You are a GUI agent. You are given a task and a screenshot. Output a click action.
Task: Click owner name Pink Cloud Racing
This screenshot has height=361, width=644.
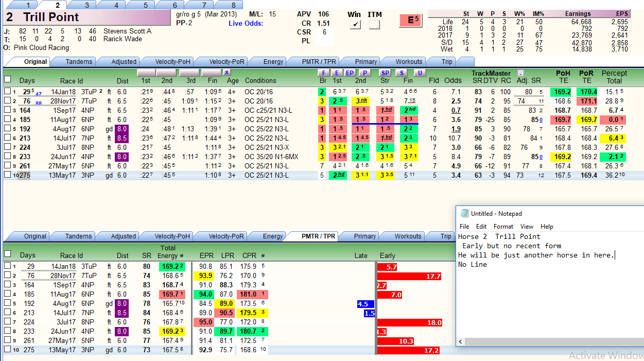point(41,47)
